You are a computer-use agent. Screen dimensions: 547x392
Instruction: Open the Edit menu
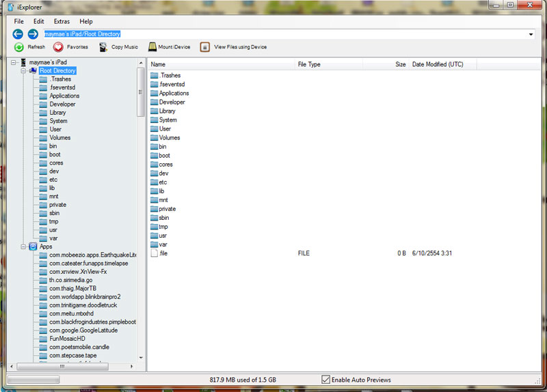(39, 22)
